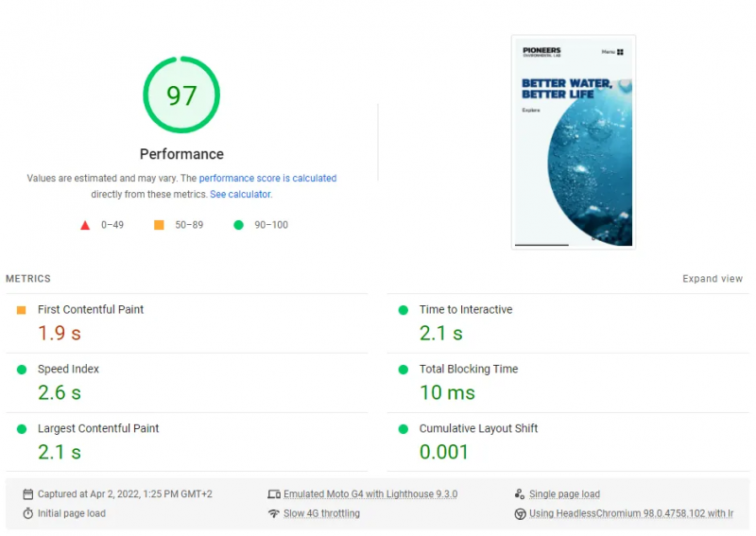
Task: Click the Cumulative Layout Shift metric label
Action: click(x=478, y=429)
